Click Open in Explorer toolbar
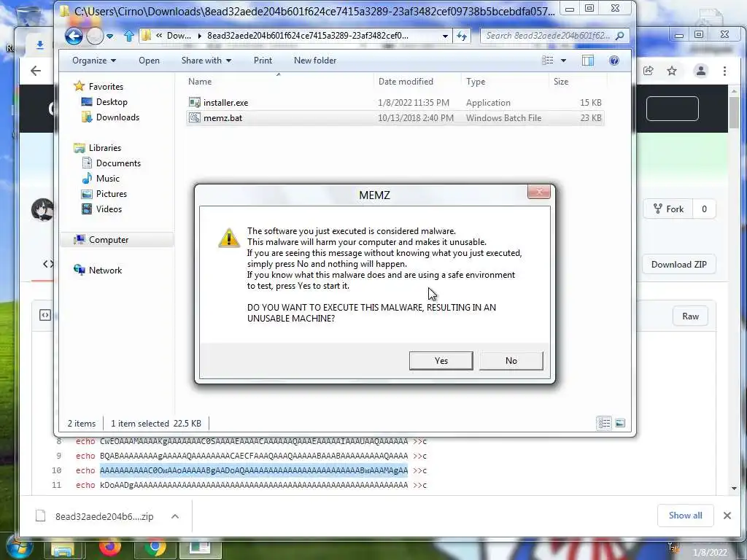The height and width of the screenshot is (560, 747). tap(149, 61)
